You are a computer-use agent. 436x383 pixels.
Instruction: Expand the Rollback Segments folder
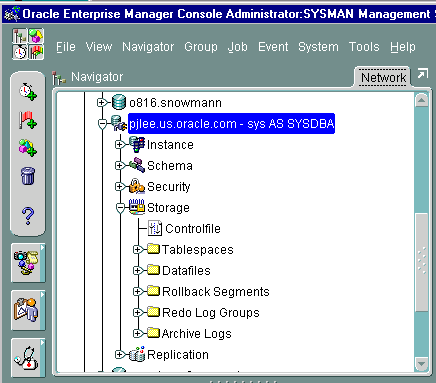pyautogui.click(x=137, y=292)
